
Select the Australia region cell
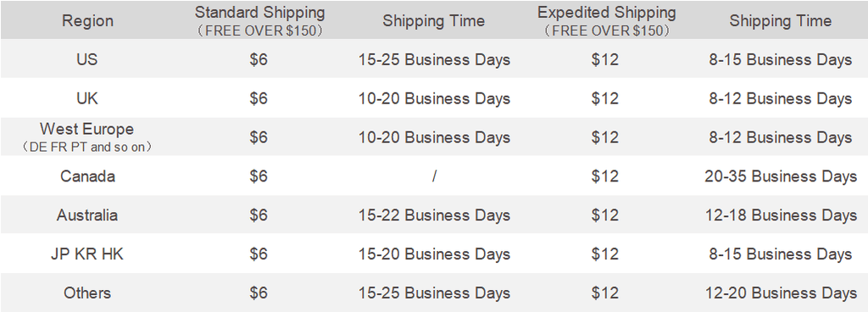pyautogui.click(x=87, y=214)
